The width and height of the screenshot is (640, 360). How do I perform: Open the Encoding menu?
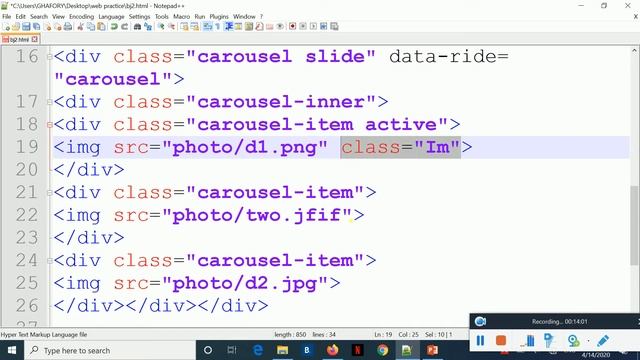pos(82,17)
